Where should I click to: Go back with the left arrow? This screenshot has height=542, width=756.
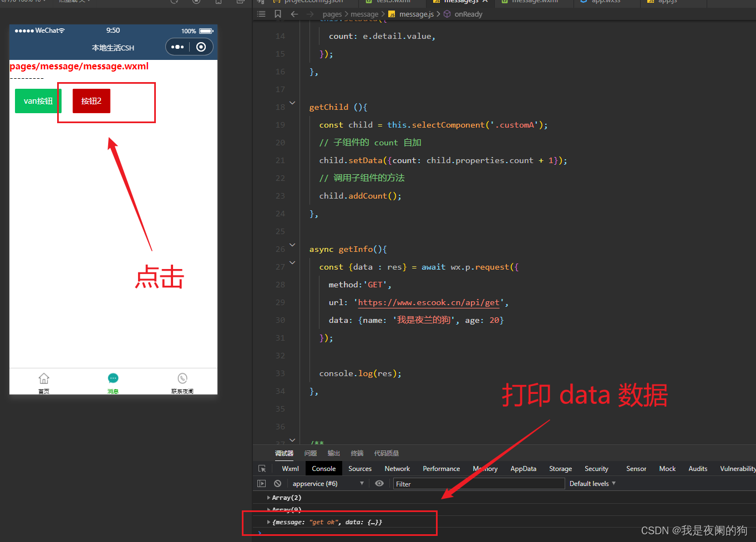click(x=295, y=14)
